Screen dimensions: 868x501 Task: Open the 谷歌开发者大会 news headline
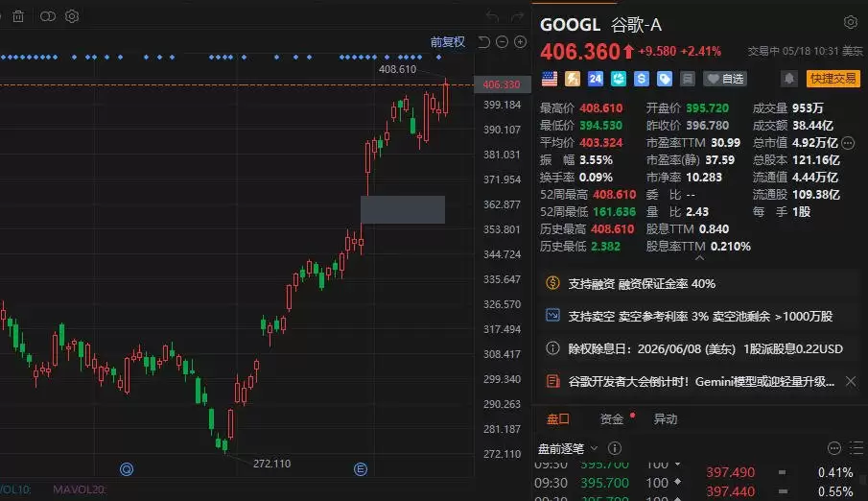[x=701, y=381]
